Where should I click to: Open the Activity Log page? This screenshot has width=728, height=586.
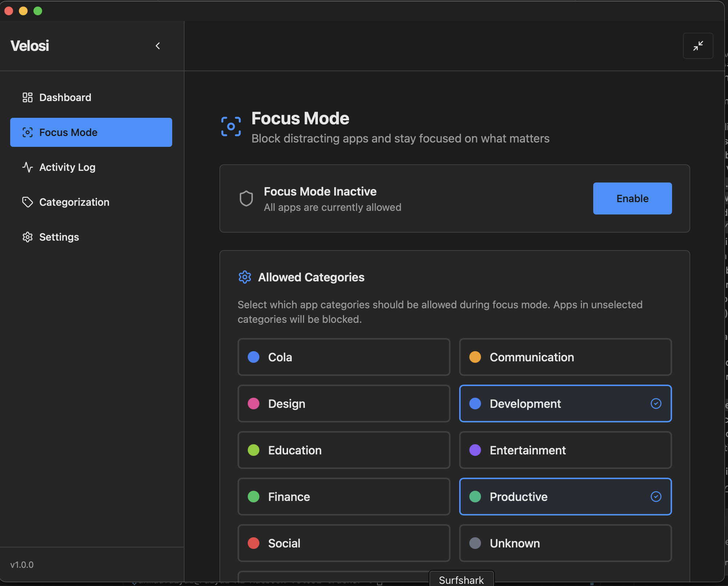(91, 167)
